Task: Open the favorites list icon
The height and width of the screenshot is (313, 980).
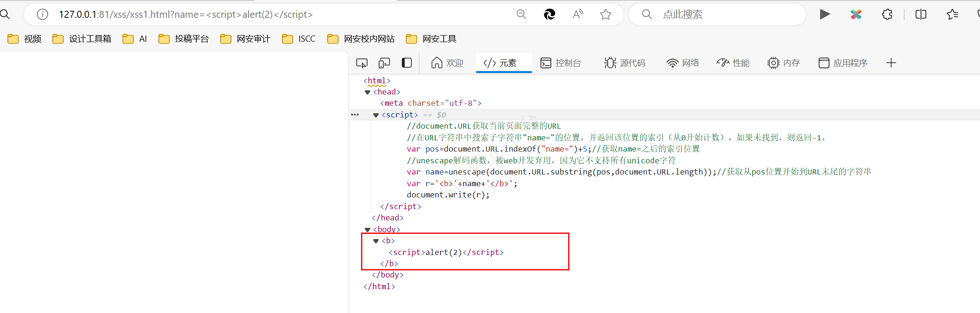Action: tap(952, 15)
